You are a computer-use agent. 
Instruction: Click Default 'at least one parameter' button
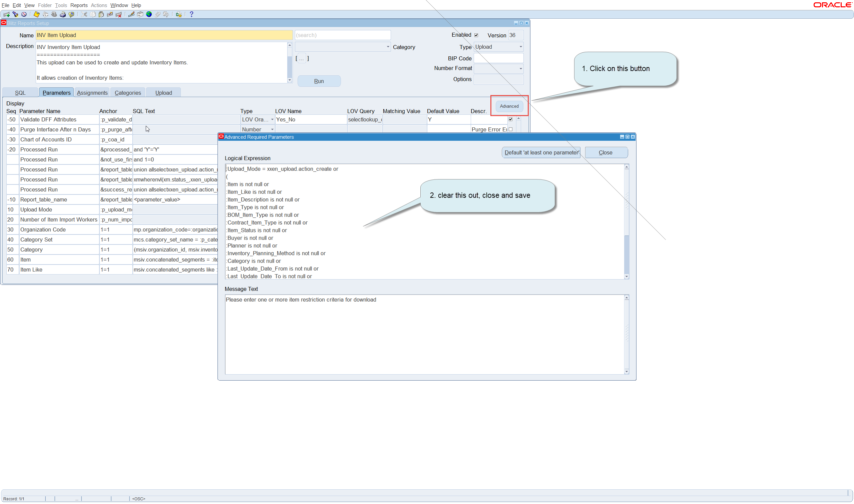pyautogui.click(x=541, y=152)
